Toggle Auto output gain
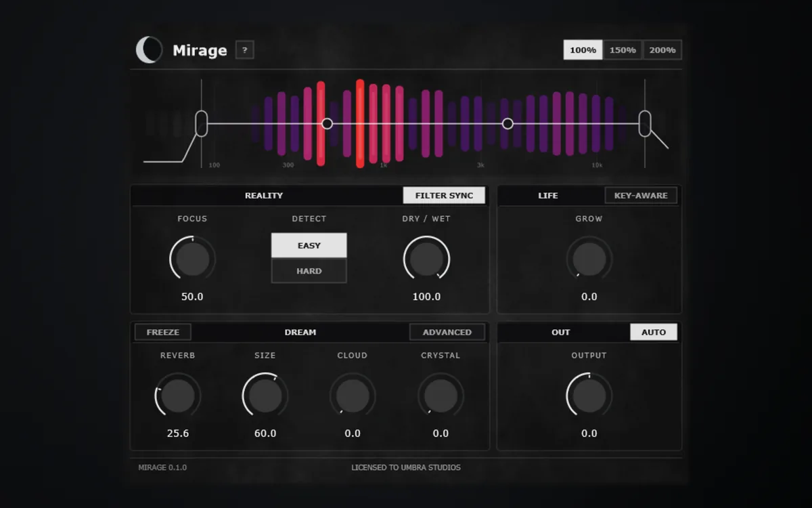This screenshot has height=508, width=812. 654,332
